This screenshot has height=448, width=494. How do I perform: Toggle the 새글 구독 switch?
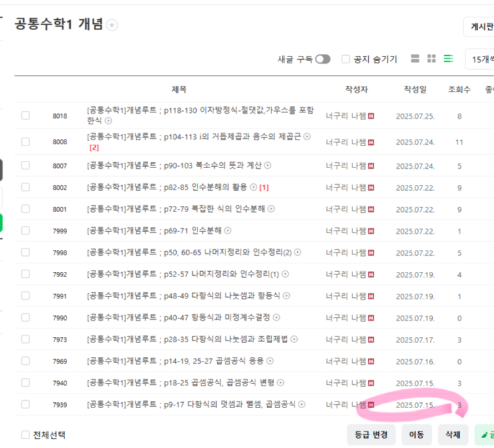pyautogui.click(x=322, y=59)
